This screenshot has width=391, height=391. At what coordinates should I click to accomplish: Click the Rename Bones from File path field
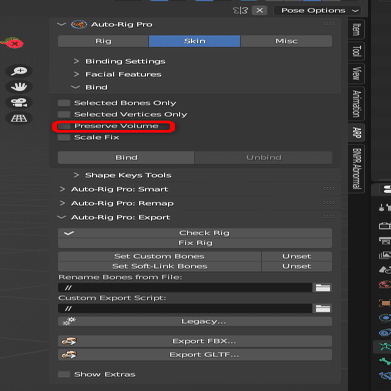click(185, 288)
